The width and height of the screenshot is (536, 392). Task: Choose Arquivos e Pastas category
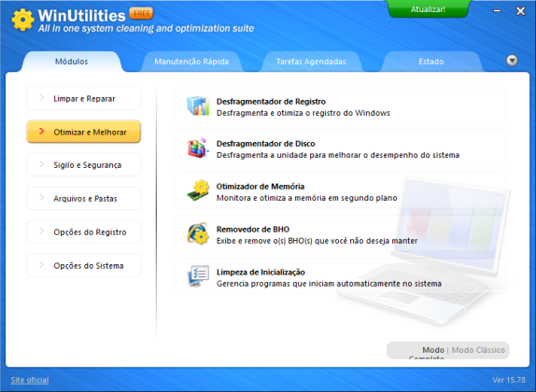click(84, 198)
